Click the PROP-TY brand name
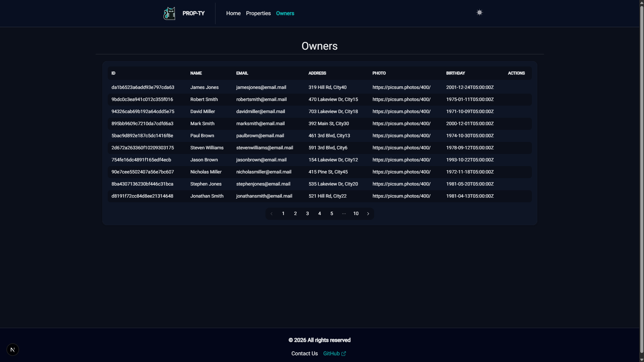644x362 pixels. point(193,13)
